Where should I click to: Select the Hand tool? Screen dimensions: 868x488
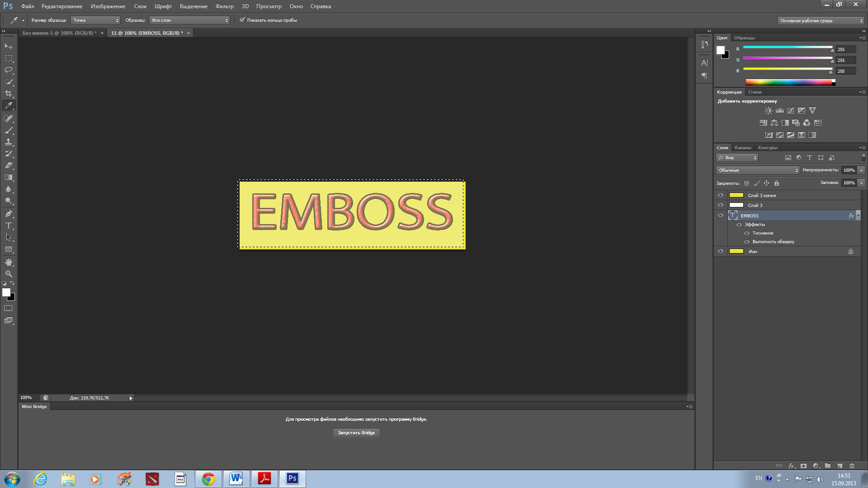tap(9, 262)
